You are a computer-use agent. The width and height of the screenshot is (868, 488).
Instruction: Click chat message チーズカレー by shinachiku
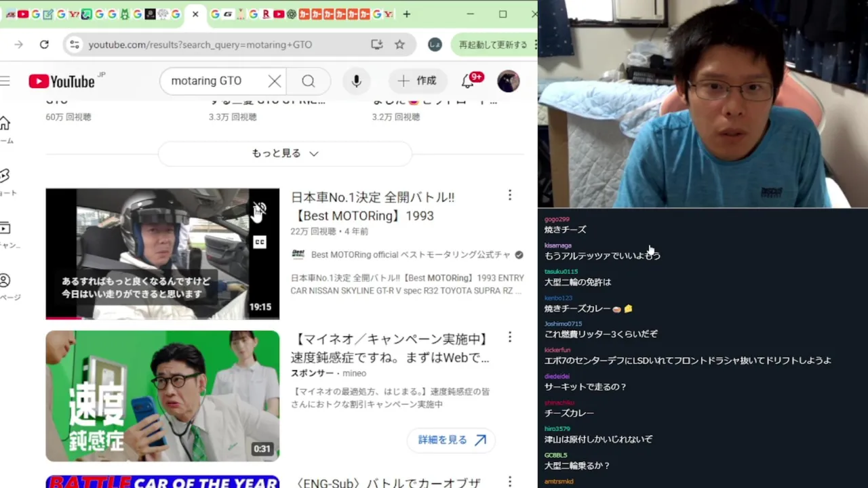569,413
